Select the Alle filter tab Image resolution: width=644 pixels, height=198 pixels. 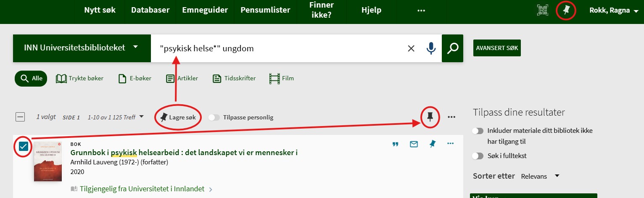pyautogui.click(x=31, y=78)
